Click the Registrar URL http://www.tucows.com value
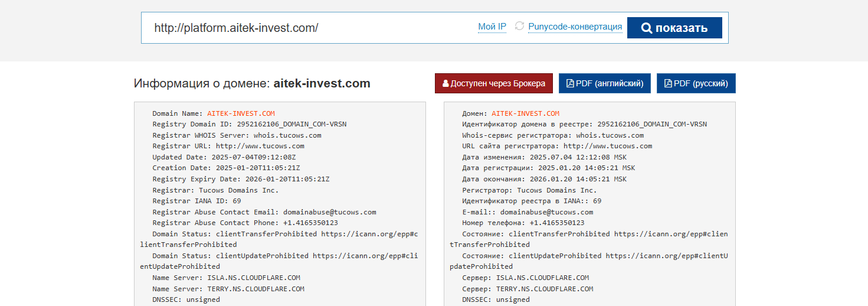This screenshot has height=306, width=868. point(260,146)
